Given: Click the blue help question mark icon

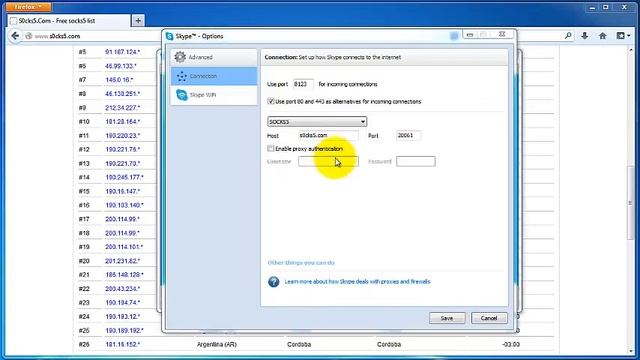Looking at the screenshot, I should click(273, 282).
